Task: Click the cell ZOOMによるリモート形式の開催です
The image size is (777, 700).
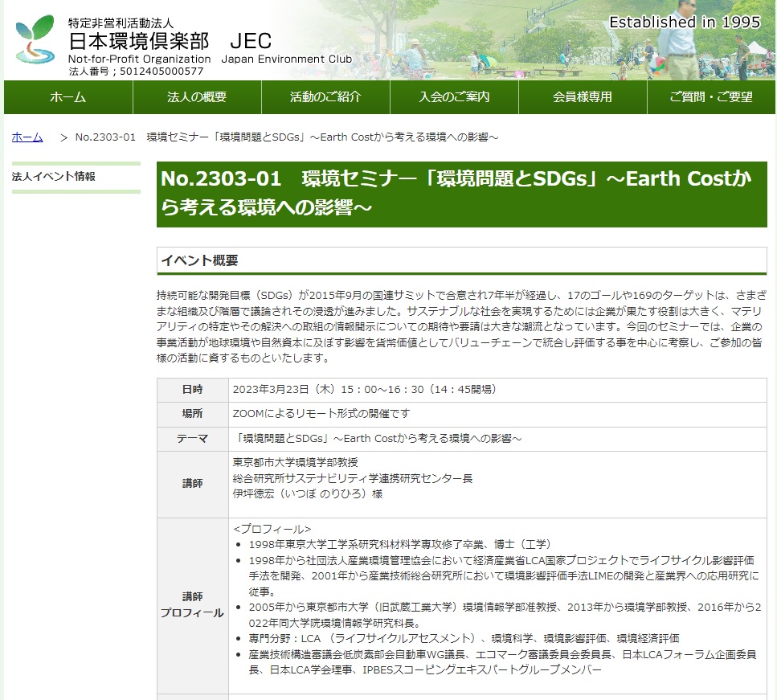Action: 497,414
